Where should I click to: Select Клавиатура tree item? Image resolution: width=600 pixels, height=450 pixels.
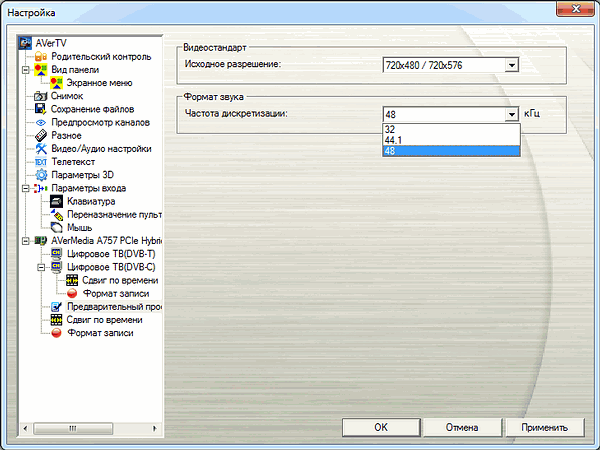point(91,201)
